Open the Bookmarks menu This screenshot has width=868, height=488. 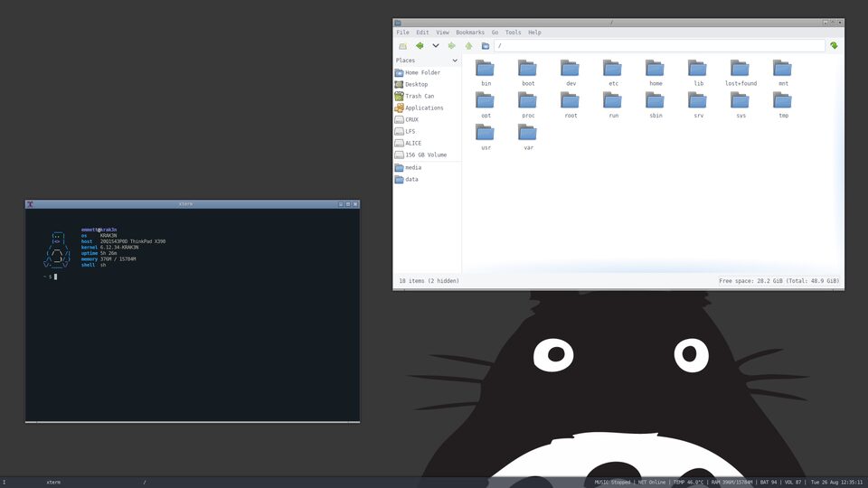[470, 33]
